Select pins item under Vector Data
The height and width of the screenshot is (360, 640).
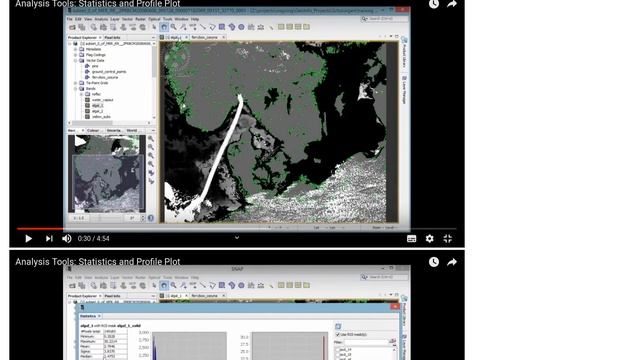click(x=95, y=66)
